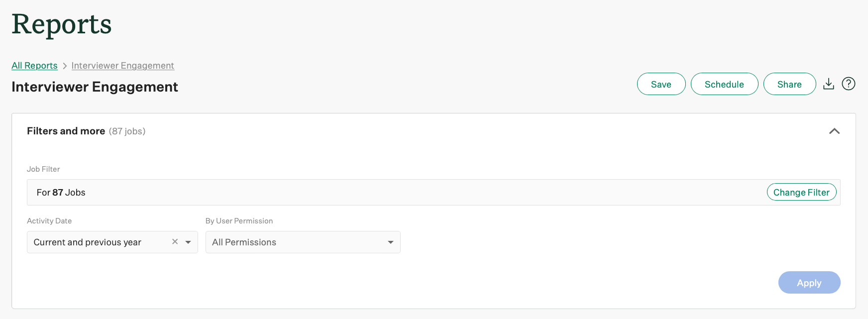Click the Save button

(x=661, y=84)
